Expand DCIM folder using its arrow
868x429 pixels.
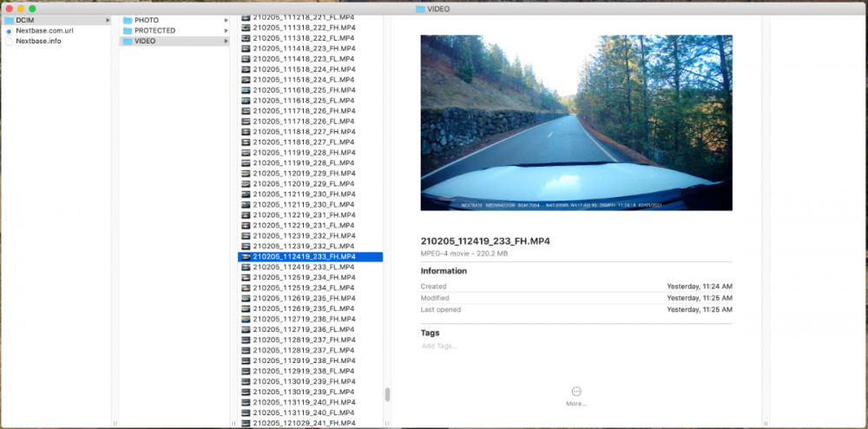pos(108,20)
